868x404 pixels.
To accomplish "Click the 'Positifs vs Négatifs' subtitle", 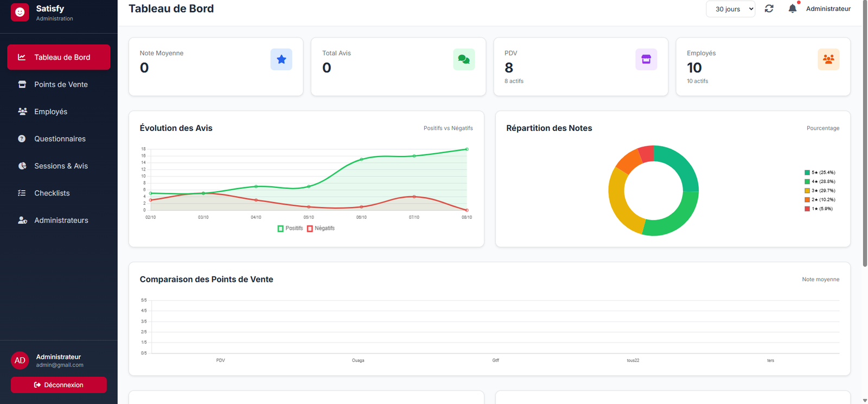I will 448,128.
